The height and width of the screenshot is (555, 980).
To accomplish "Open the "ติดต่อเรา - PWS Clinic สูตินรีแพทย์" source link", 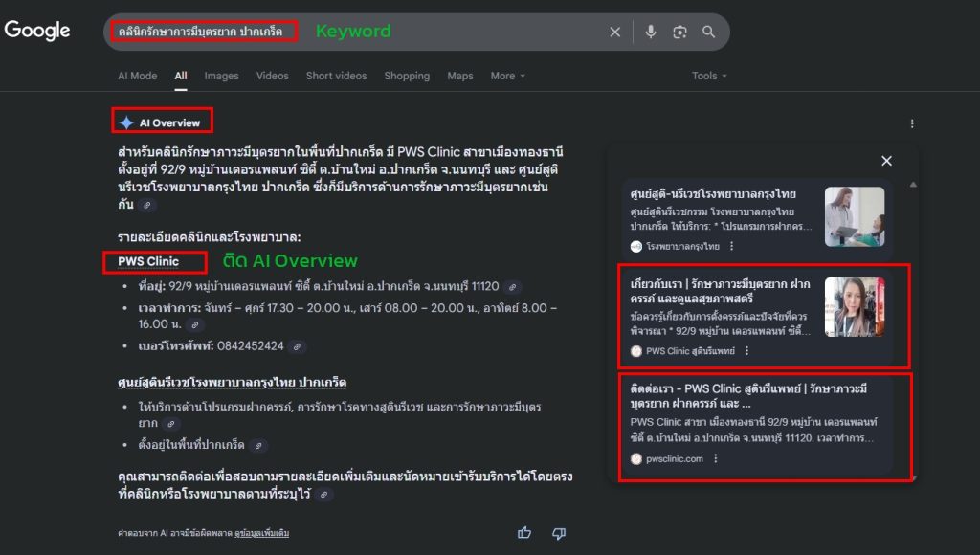I will tap(748, 395).
